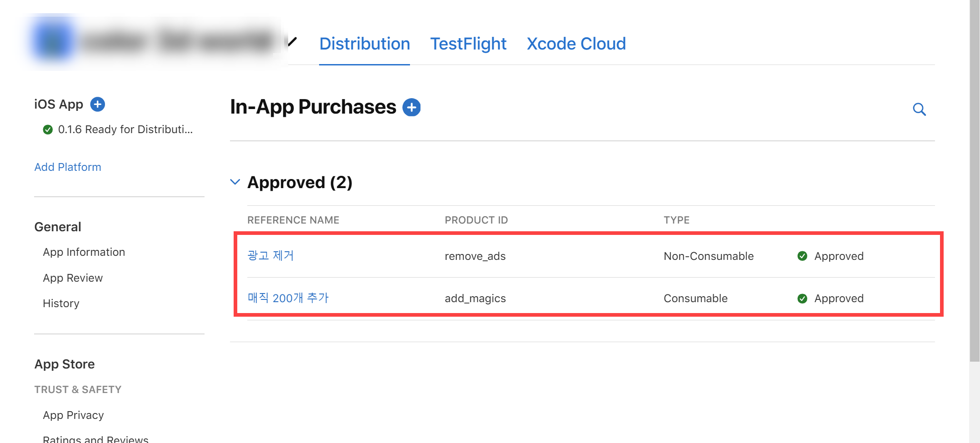The width and height of the screenshot is (980, 443).
Task: Select 0.1.6 Ready for Distribution version
Action: [125, 130]
